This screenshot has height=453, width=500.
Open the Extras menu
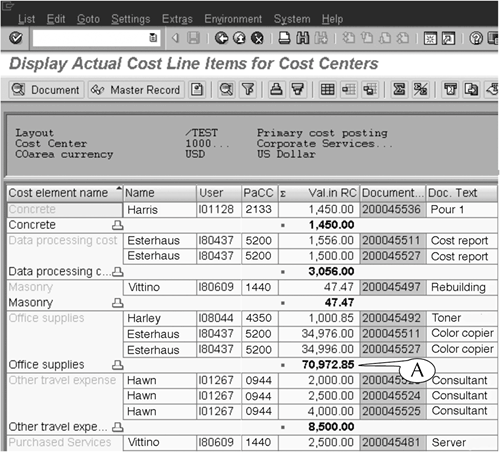[x=177, y=19]
